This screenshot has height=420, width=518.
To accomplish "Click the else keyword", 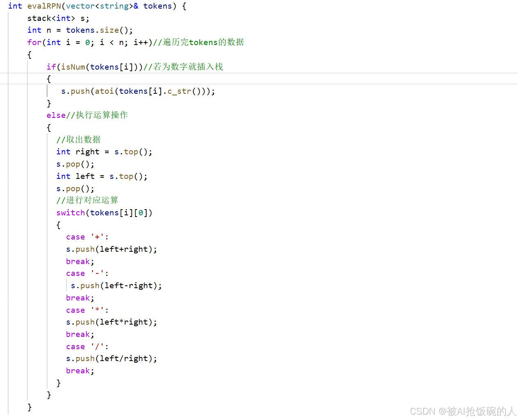I will coord(56,115).
